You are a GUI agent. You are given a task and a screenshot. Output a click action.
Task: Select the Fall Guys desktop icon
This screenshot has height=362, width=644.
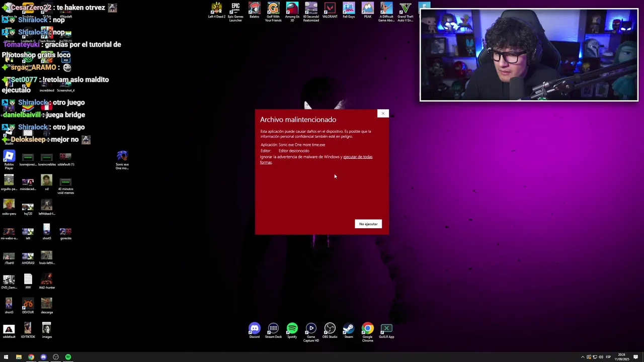click(349, 11)
